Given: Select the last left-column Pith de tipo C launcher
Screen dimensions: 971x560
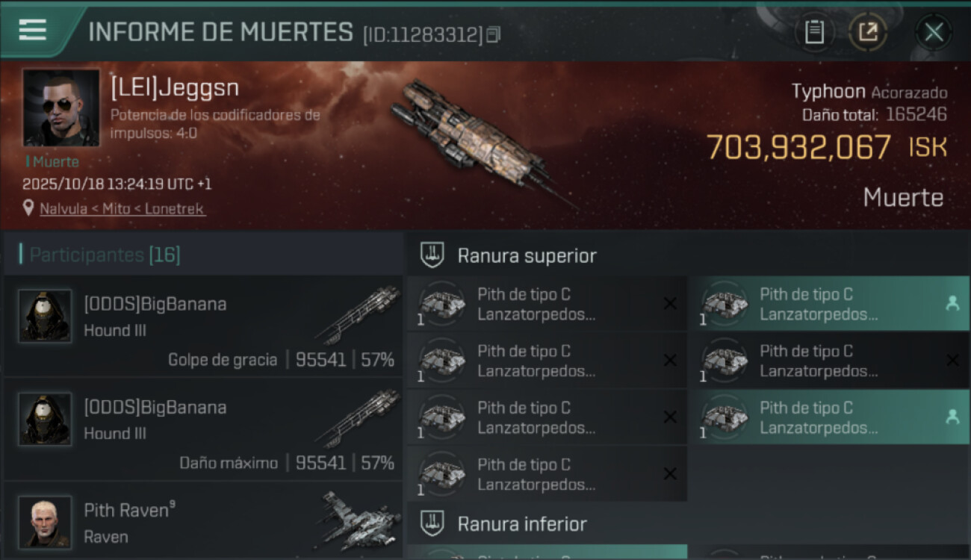Looking at the screenshot, I should (547, 474).
